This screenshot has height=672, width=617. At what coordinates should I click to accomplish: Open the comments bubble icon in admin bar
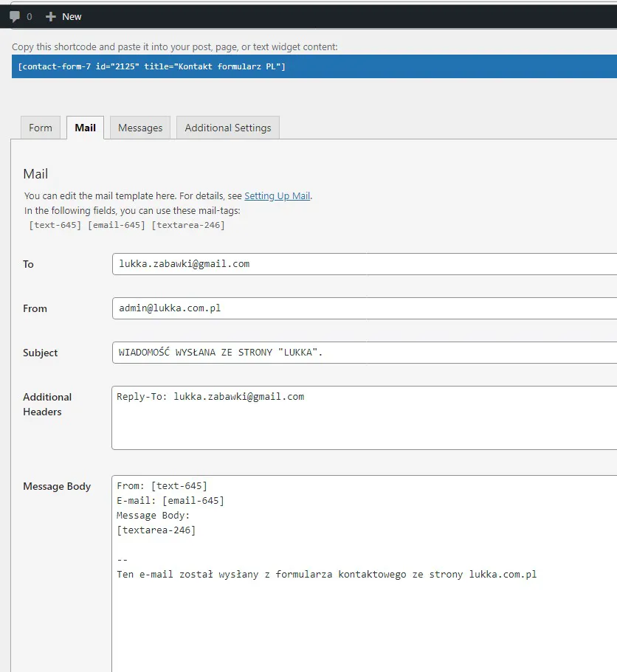pos(15,16)
